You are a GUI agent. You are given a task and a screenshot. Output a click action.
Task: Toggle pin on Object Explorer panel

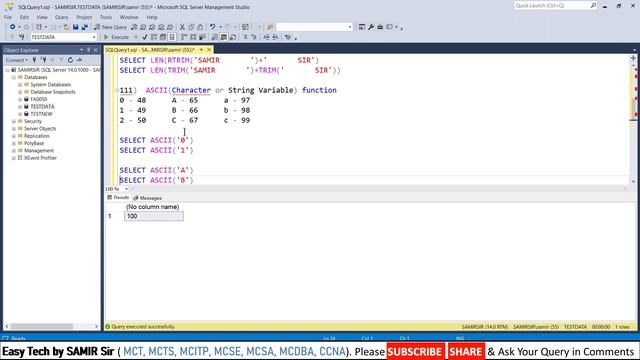89,50
